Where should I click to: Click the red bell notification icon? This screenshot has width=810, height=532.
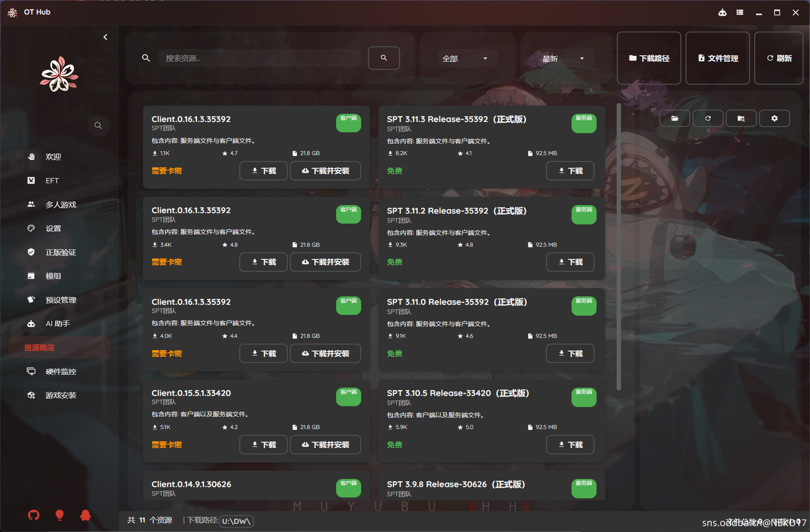85,515
